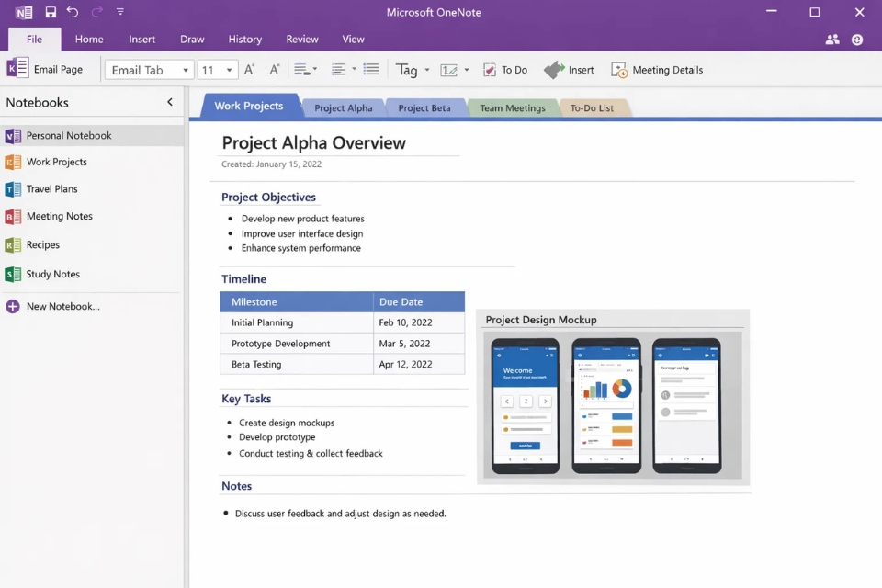Viewport: 882px width, 588px height.
Task: Click the Save icon
Action: pos(50,12)
